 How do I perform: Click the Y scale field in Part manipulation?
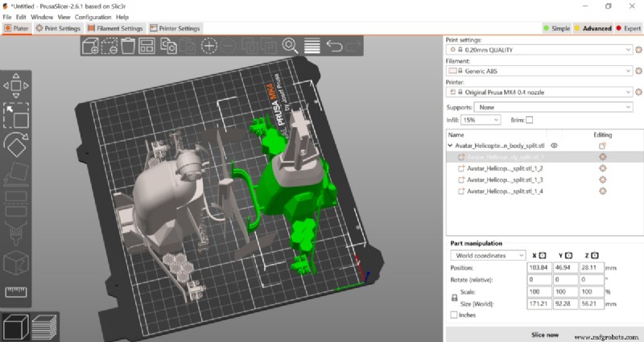(x=565, y=291)
